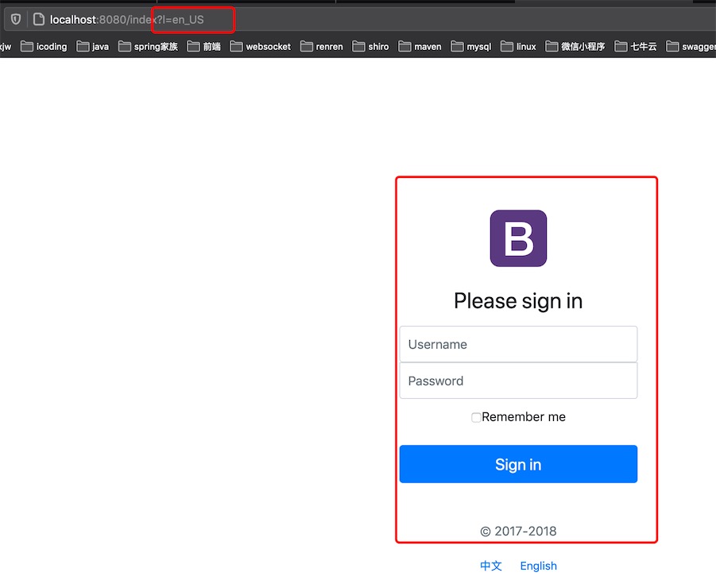Click the localhost:8080 address bar

point(366,20)
